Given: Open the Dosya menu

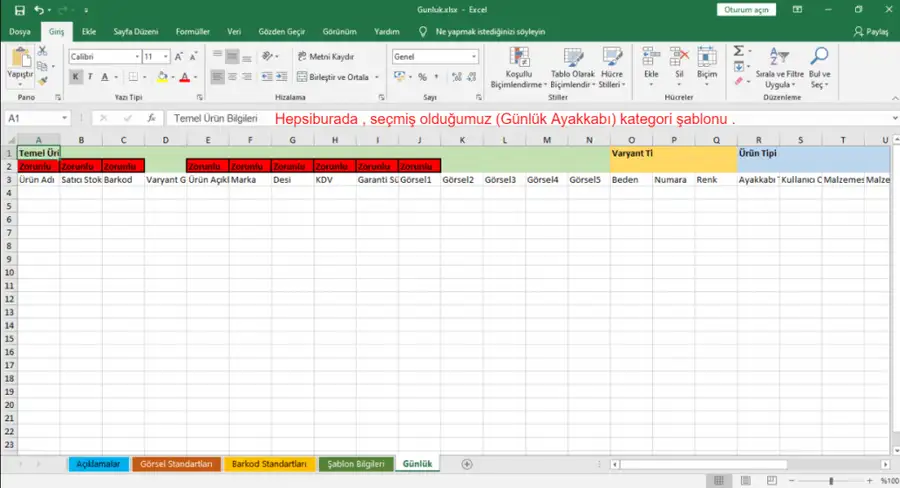Looking at the screenshot, I should coord(20,32).
